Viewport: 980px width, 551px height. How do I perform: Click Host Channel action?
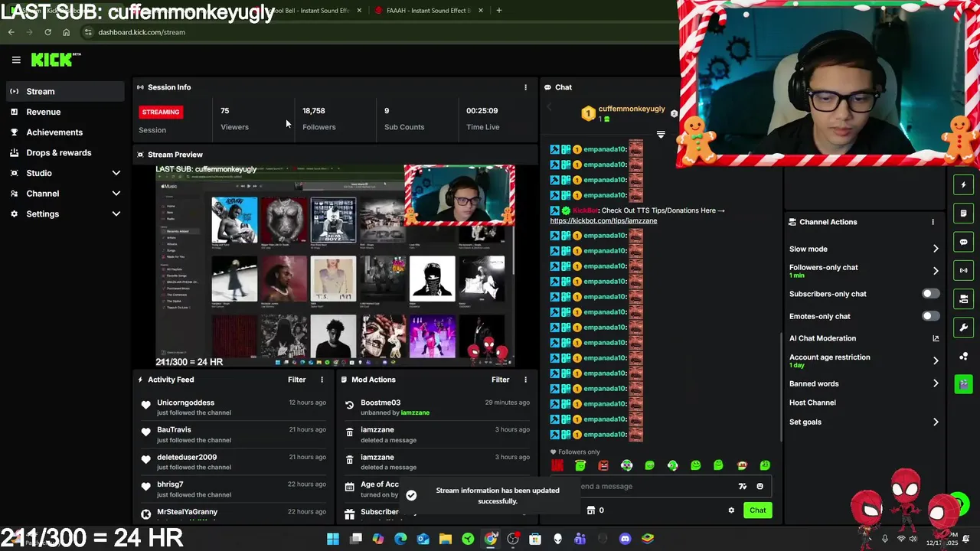812,403
